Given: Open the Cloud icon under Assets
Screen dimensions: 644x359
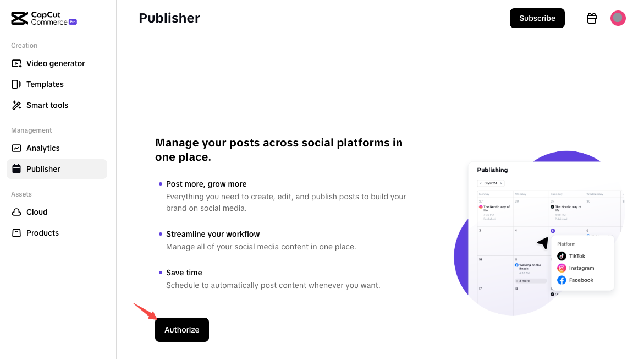Looking at the screenshot, I should pyautogui.click(x=16, y=212).
